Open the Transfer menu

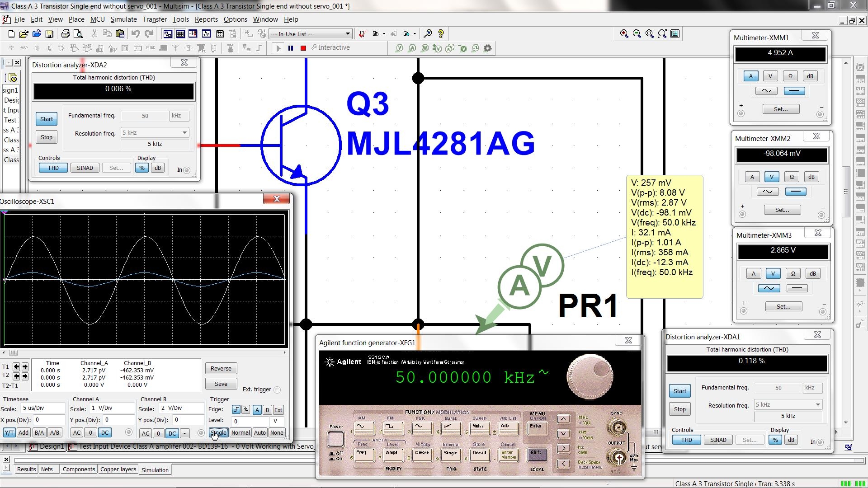pyautogui.click(x=155, y=19)
